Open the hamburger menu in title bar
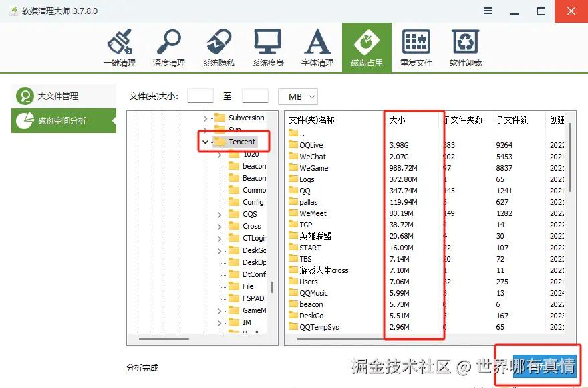Image resolution: width=588 pixels, height=388 pixels. 488,11
